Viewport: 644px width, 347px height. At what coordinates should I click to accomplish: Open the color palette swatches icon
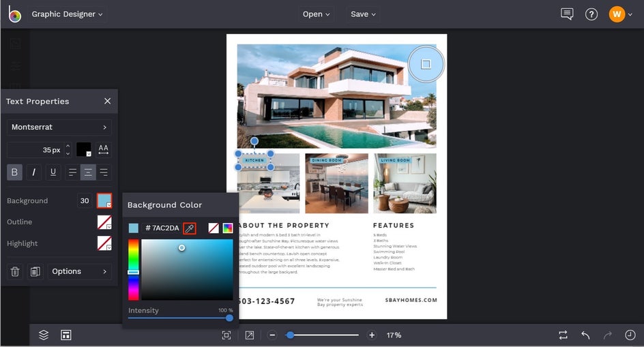[228, 228]
